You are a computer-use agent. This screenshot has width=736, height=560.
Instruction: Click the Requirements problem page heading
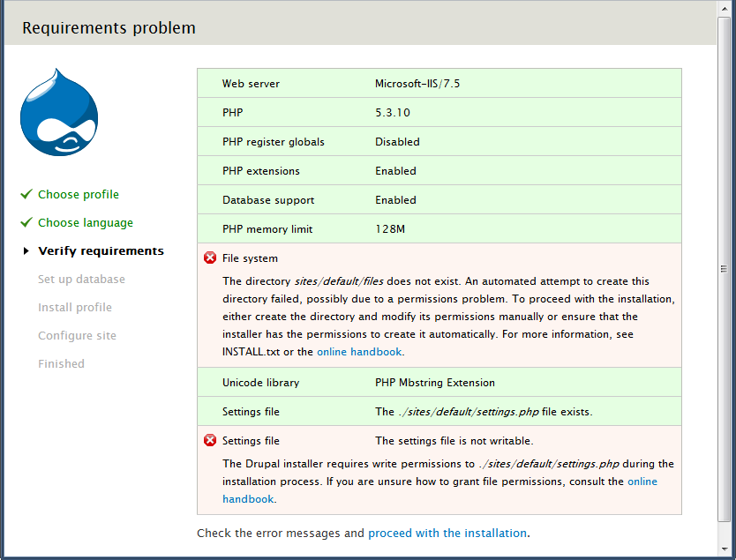pos(109,28)
